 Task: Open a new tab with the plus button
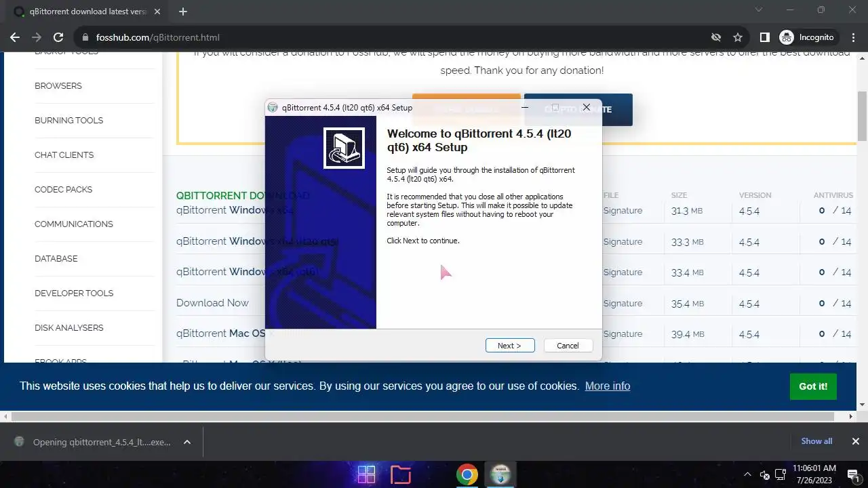tap(183, 12)
